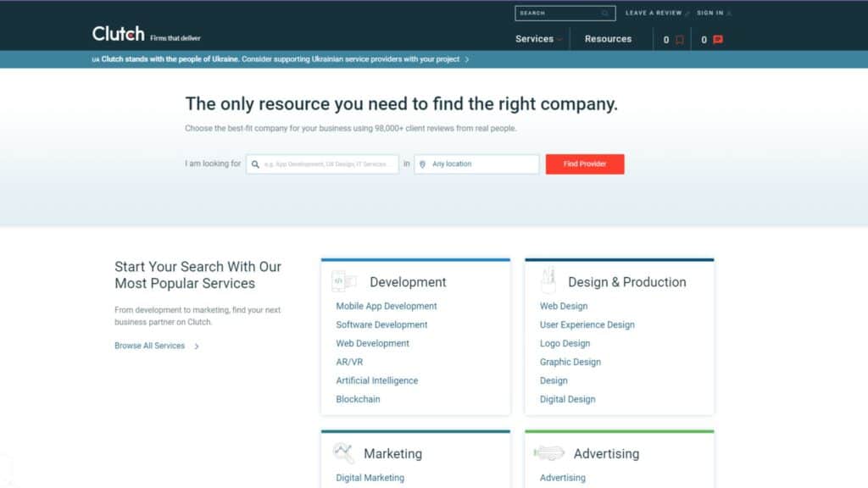Click the location pin icon
Screen dimensions: 868x488
click(422, 164)
